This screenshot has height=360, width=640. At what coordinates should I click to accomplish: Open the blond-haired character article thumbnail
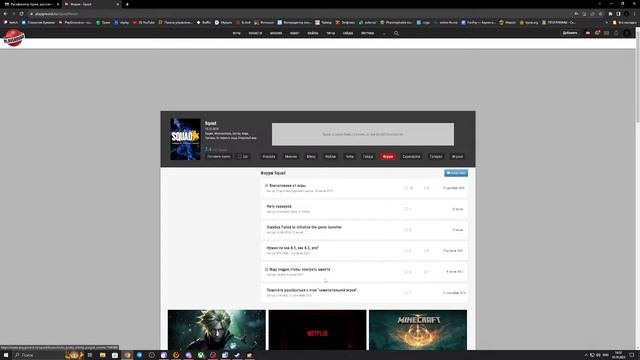click(x=217, y=330)
